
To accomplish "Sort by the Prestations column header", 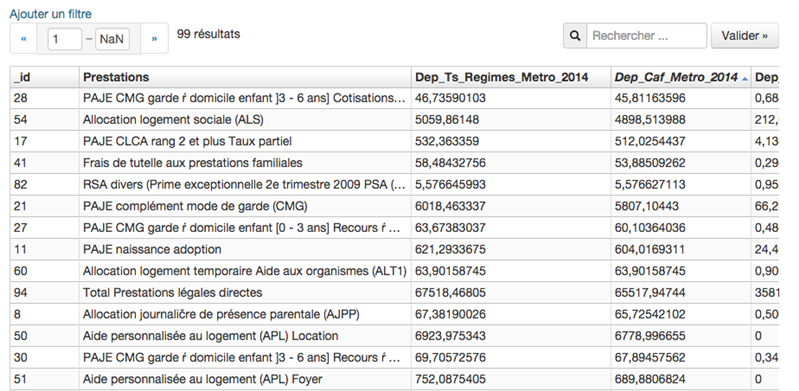I will pos(245,77).
